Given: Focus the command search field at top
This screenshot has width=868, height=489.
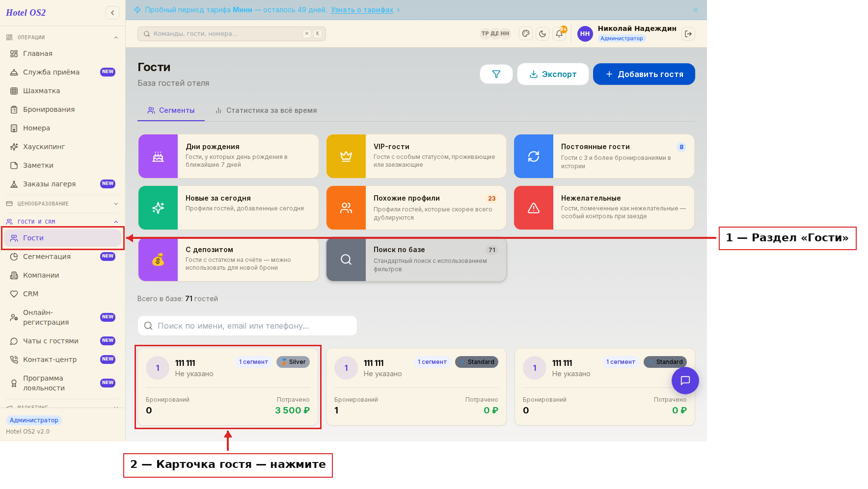Looking at the screenshot, I should click(232, 34).
